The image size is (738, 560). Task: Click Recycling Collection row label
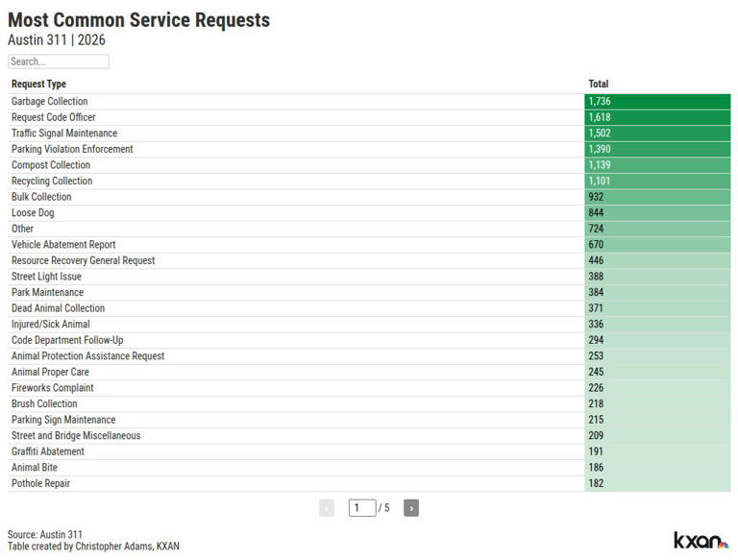pyautogui.click(x=52, y=182)
